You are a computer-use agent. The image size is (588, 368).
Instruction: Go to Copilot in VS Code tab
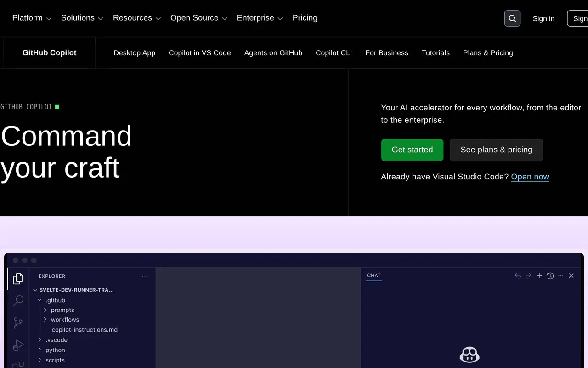pos(200,53)
